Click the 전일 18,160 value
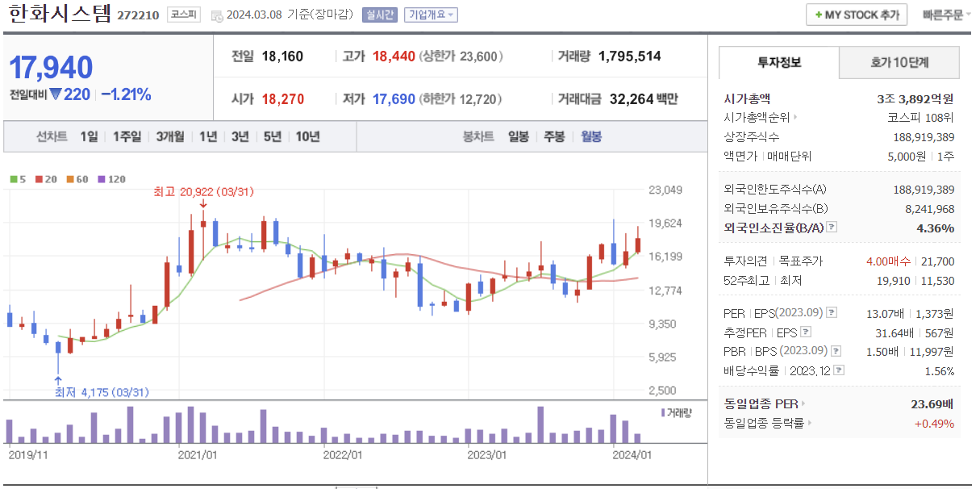 coord(282,56)
